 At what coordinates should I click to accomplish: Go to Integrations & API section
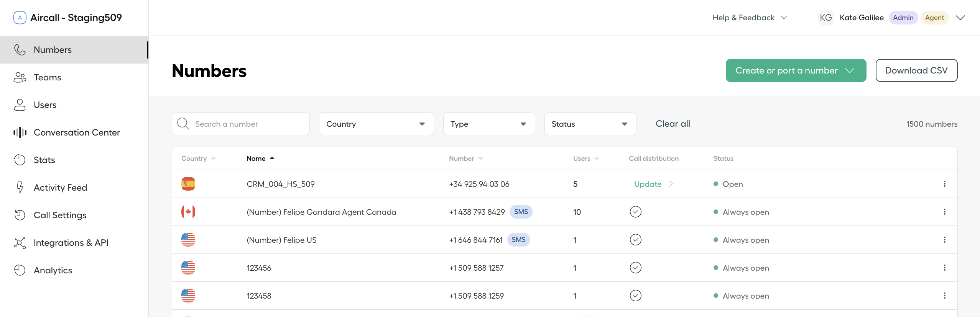71,243
